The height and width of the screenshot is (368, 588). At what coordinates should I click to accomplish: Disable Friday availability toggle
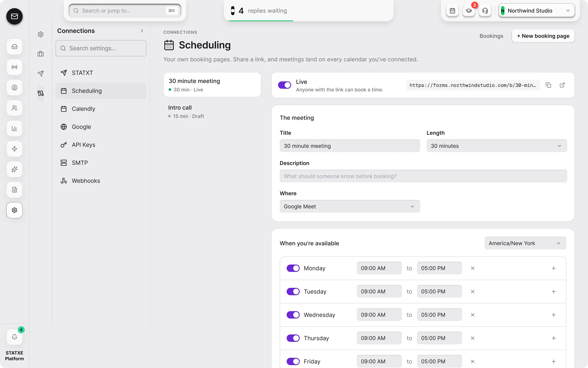(293, 361)
